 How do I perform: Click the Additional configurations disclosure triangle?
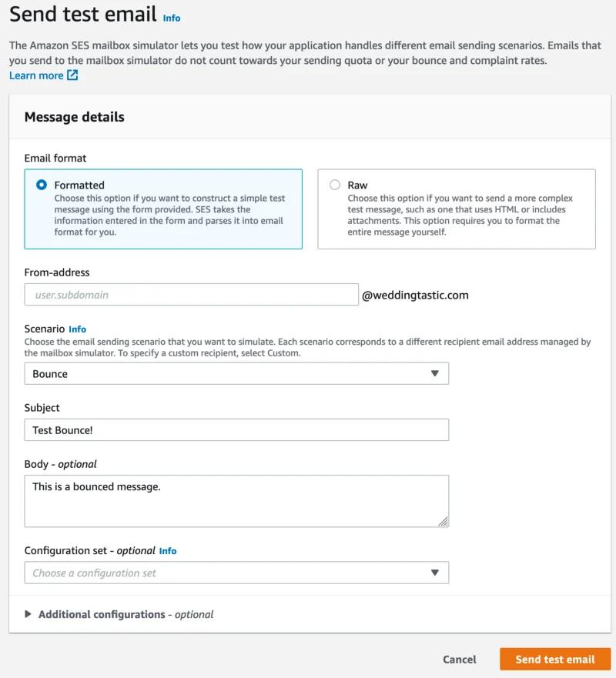tap(28, 614)
